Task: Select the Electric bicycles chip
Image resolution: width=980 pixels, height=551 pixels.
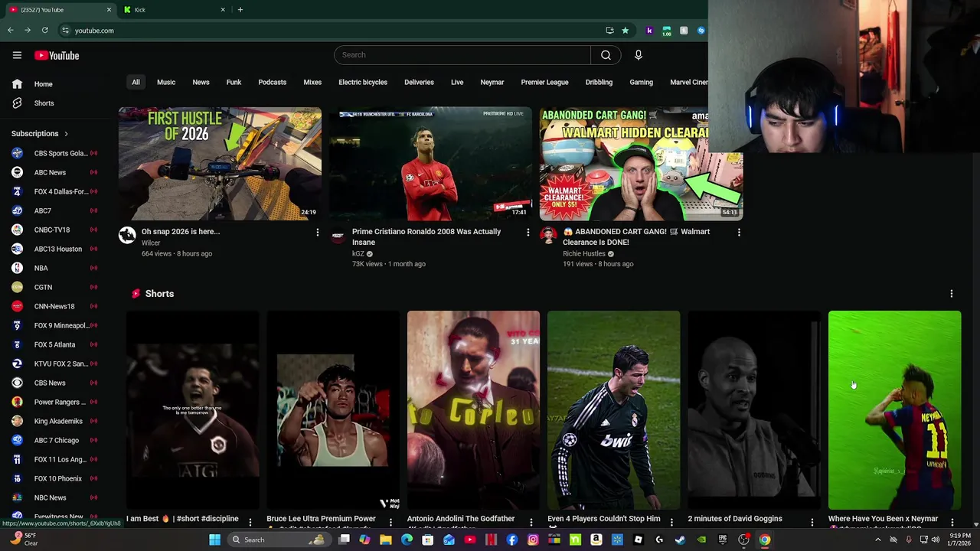Action: 363,82
